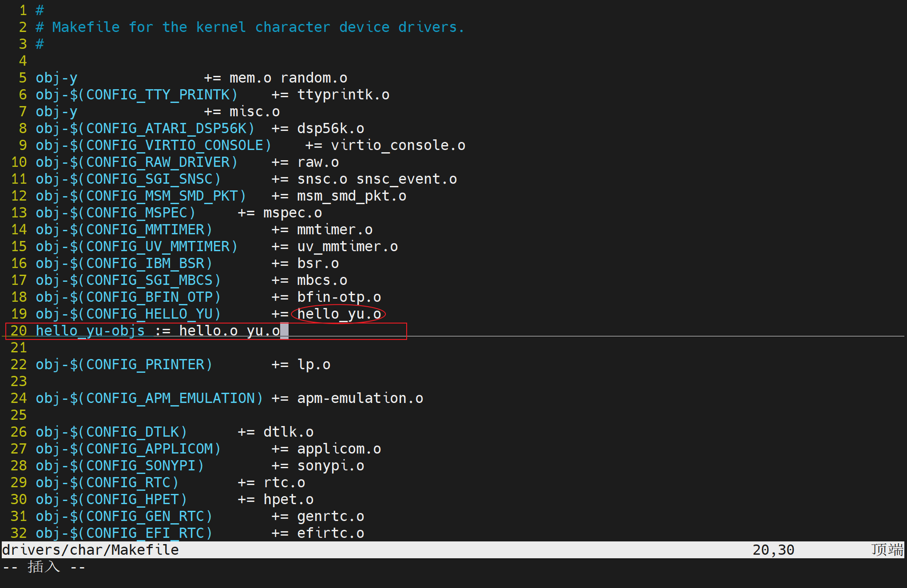This screenshot has width=907, height=588.
Task: Click the insert mode indicator at bottom
Action: (44, 567)
